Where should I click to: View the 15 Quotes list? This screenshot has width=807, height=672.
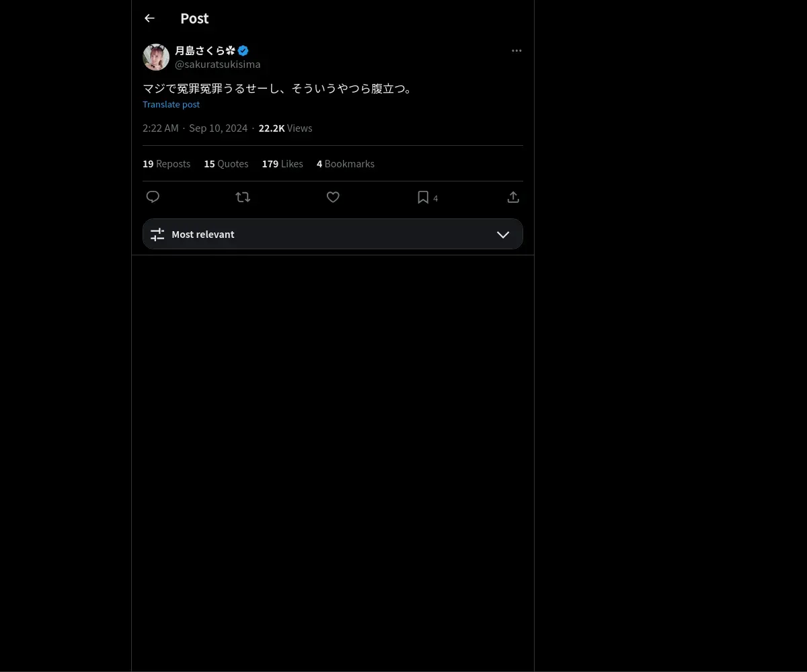[x=226, y=163]
